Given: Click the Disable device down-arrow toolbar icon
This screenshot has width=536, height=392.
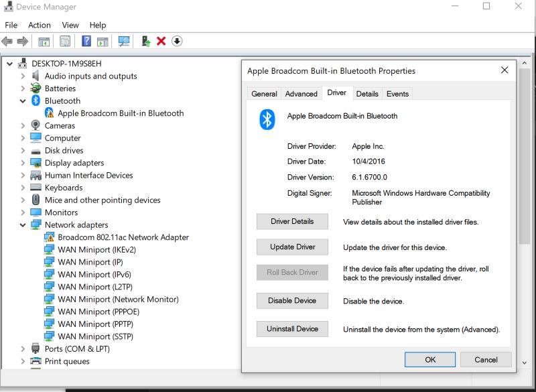Looking at the screenshot, I should 177,41.
